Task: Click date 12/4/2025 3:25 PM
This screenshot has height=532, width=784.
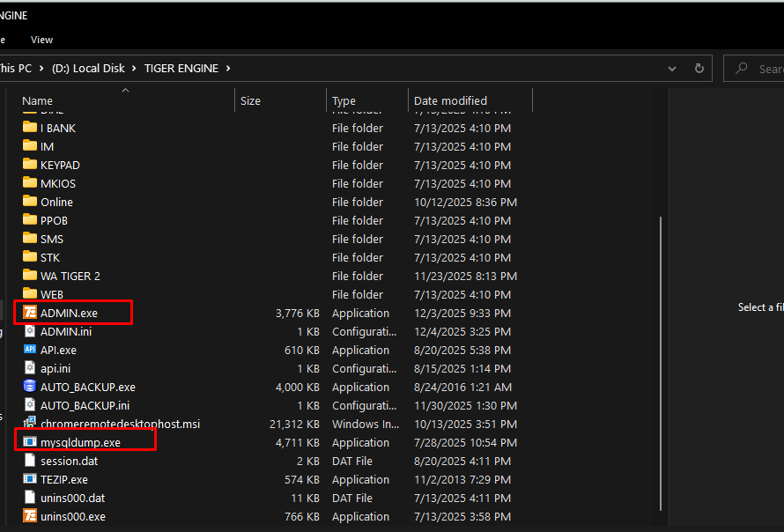Action: 462,331
